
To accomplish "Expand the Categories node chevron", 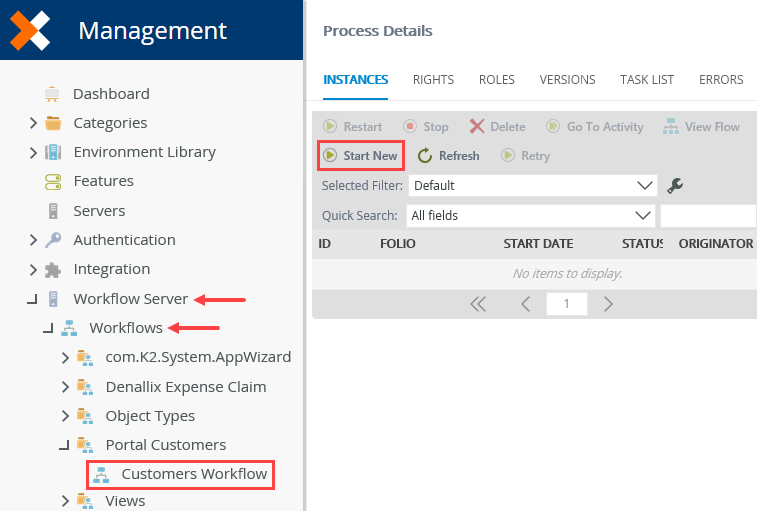I will click(33, 123).
